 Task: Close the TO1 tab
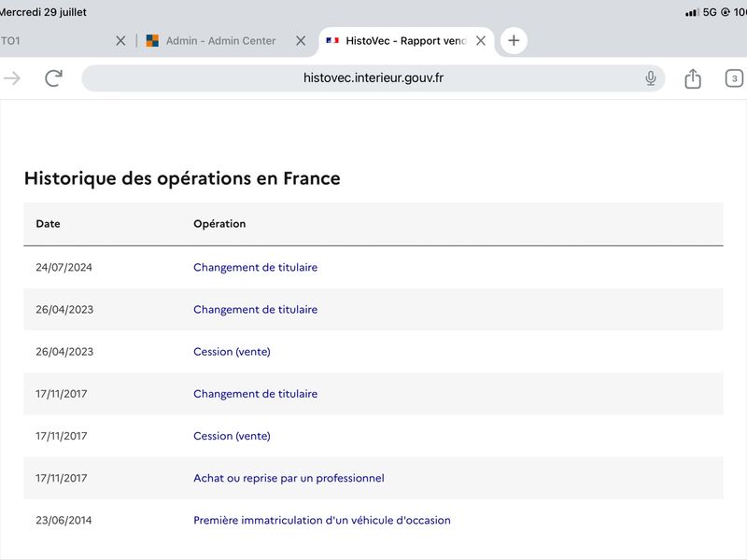coord(120,41)
